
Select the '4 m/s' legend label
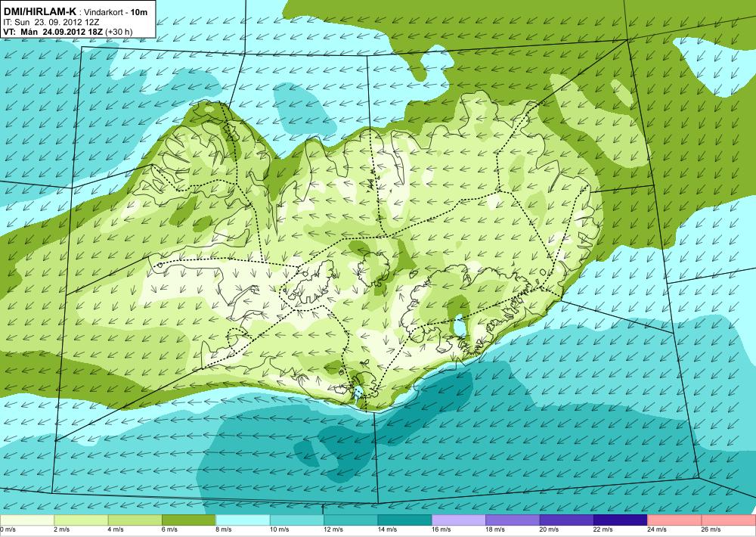pos(116,529)
